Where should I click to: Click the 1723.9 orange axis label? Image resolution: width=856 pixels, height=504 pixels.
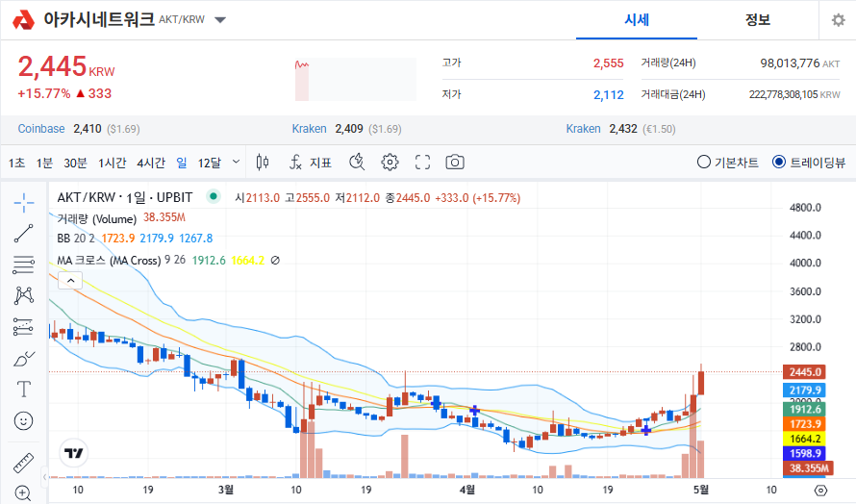pos(804,424)
